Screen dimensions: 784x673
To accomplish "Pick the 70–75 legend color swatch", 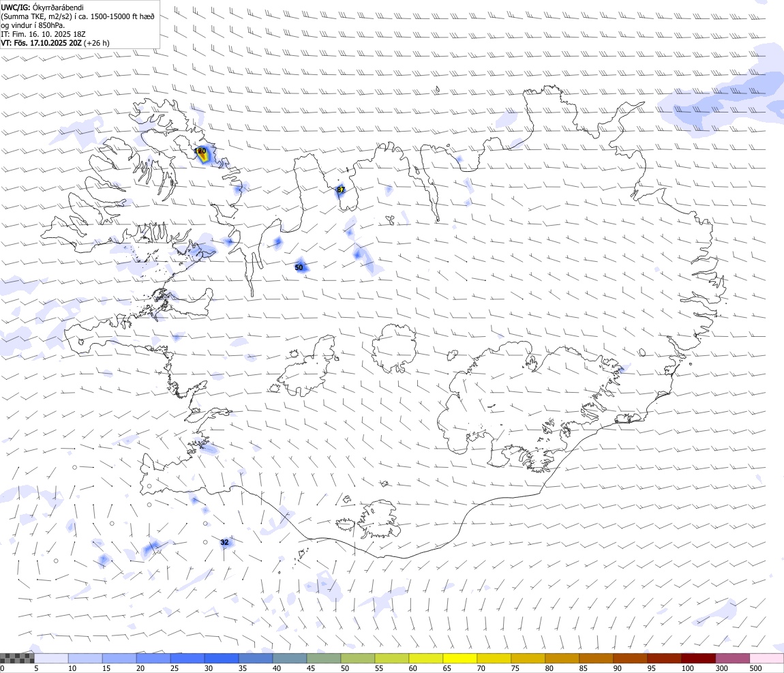I will point(494,658).
